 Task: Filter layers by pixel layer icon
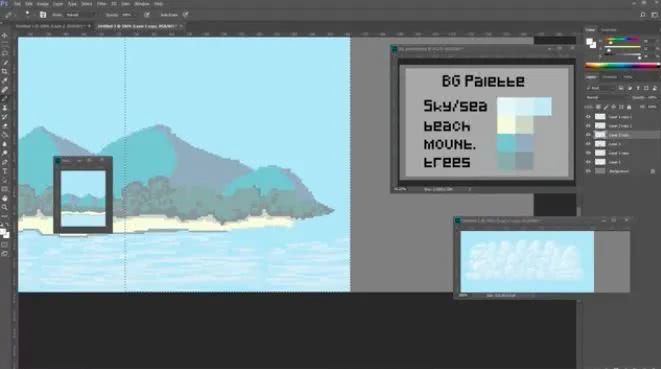point(621,88)
